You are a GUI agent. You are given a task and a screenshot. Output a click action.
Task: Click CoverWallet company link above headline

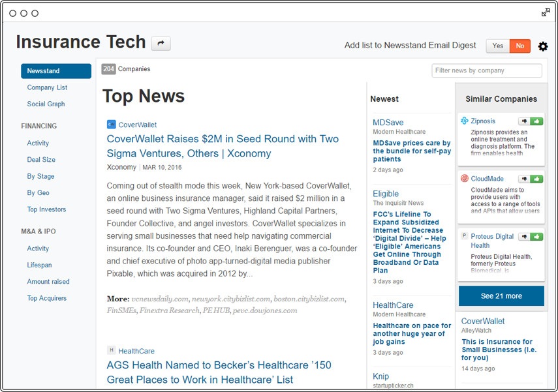pyautogui.click(x=137, y=125)
